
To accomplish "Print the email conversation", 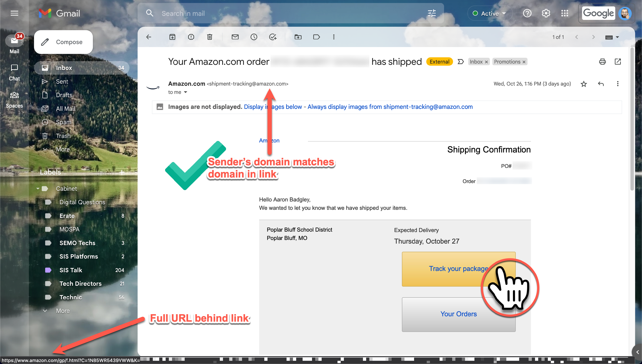I will [602, 62].
